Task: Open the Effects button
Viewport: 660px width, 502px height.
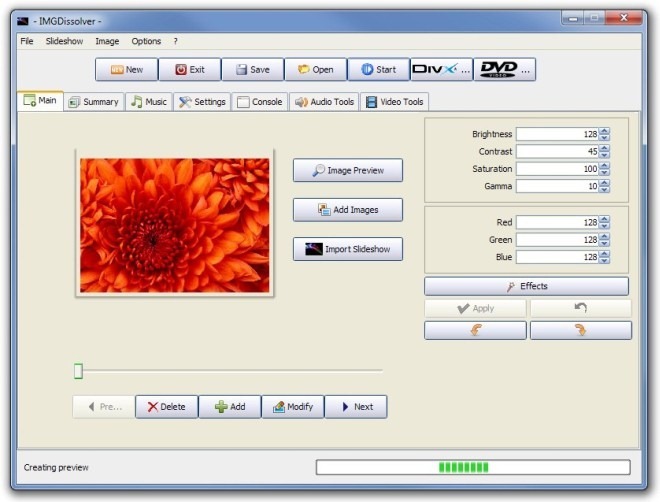Action: (527, 286)
